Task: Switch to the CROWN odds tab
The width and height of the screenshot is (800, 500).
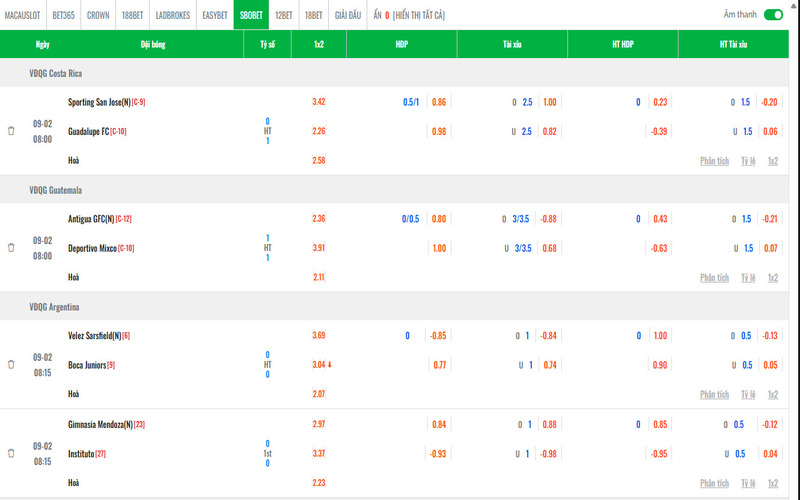Action: coord(98,15)
